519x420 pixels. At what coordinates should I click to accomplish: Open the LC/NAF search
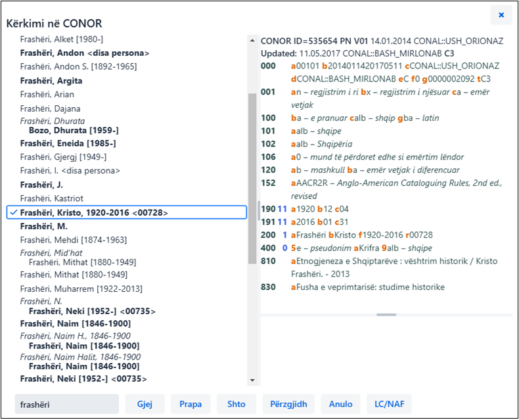[x=389, y=404]
